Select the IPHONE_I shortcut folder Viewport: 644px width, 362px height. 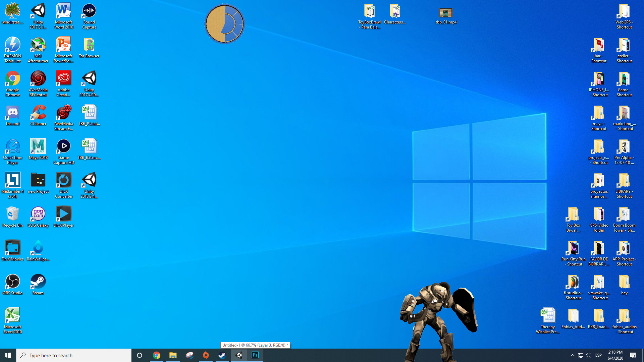pyautogui.click(x=599, y=83)
